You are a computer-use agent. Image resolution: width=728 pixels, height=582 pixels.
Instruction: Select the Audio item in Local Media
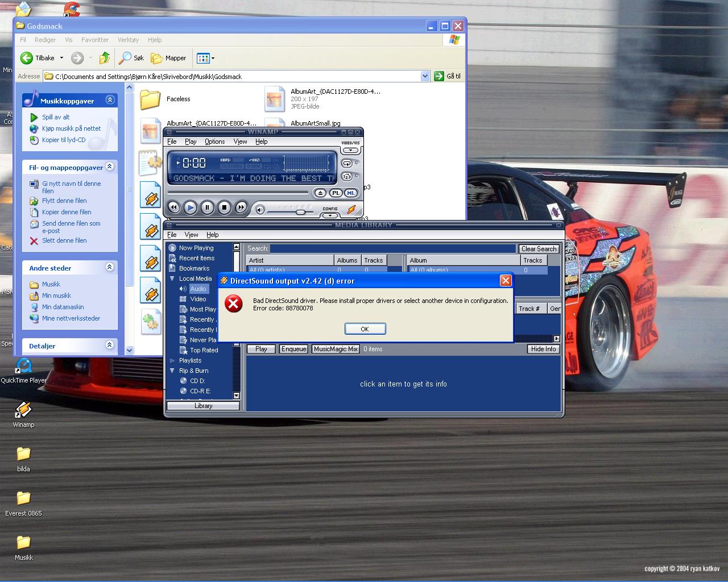[198, 289]
